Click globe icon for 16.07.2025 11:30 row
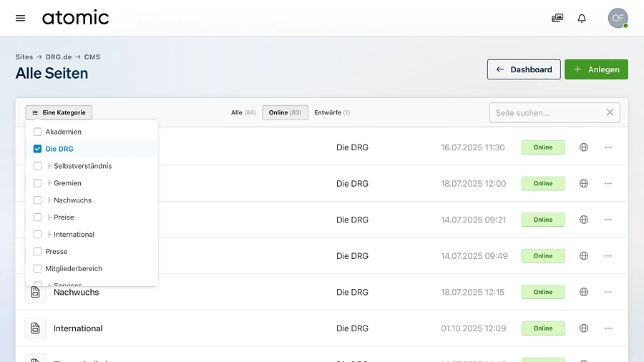This screenshot has height=362, width=644. point(584,147)
